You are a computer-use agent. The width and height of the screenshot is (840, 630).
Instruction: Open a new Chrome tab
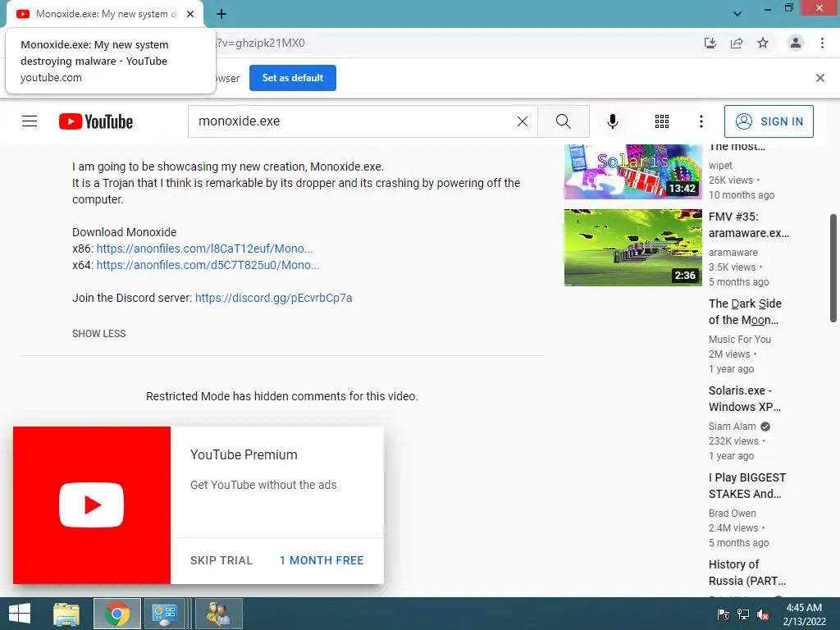coord(221,14)
